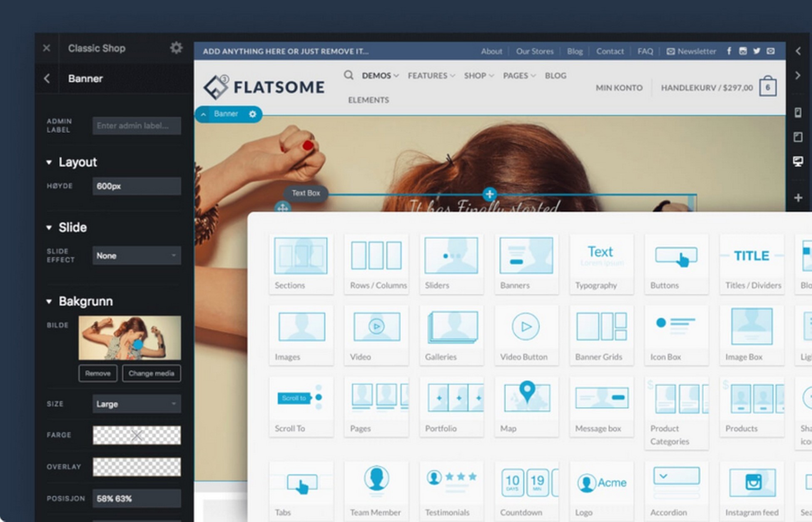
Task: Expand the DEMOS menu
Action: (x=380, y=75)
